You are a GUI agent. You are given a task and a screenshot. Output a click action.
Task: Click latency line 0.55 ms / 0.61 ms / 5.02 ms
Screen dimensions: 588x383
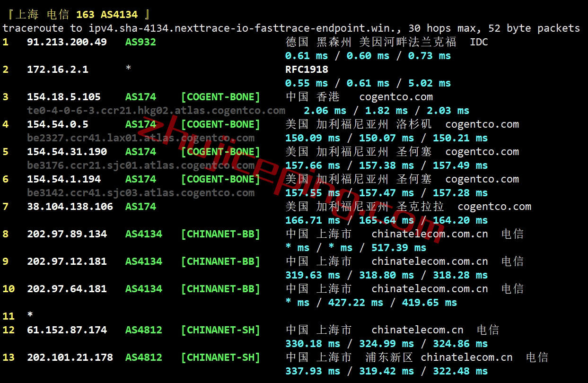[x=368, y=83]
